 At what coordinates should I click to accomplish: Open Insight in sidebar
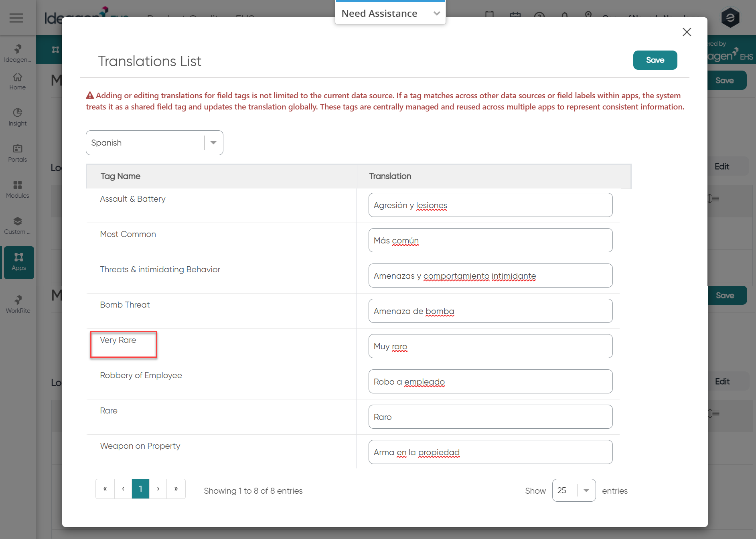pyautogui.click(x=18, y=118)
